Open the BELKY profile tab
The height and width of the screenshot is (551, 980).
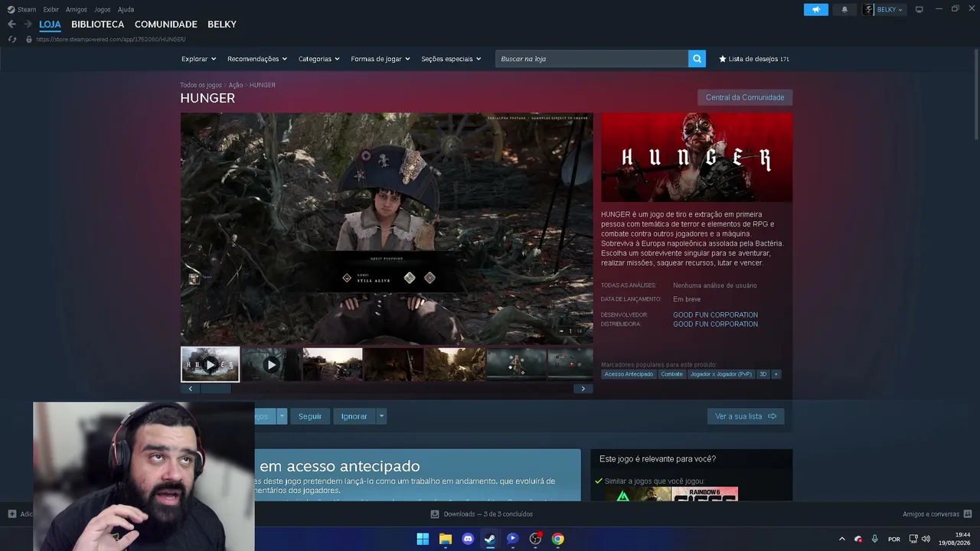[222, 24]
